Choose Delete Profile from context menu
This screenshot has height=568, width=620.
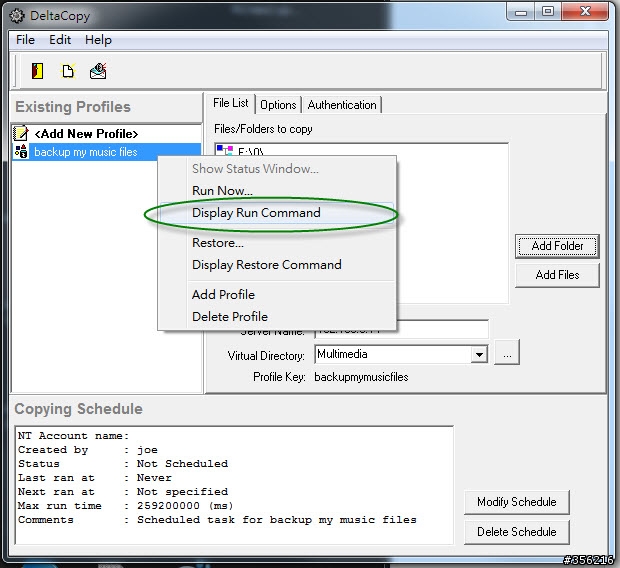(x=277, y=317)
